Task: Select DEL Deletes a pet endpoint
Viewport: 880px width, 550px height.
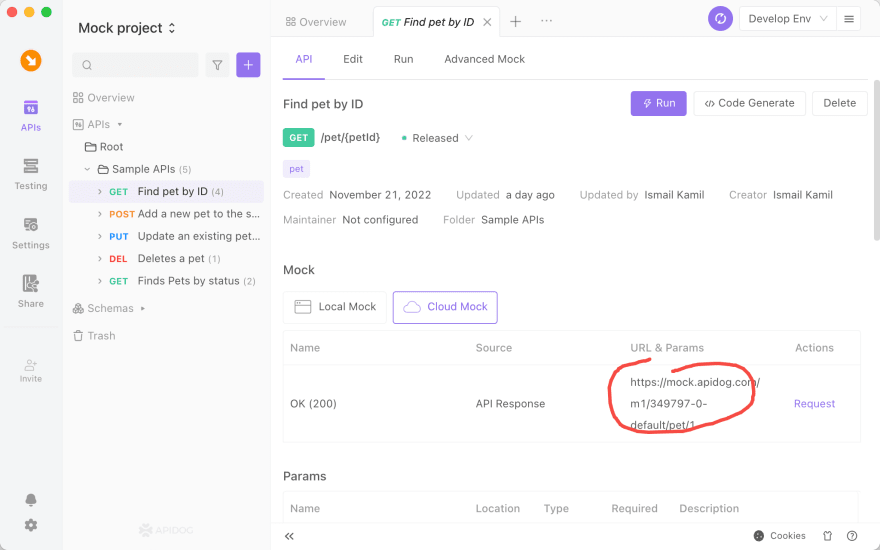Action: click(x=164, y=259)
